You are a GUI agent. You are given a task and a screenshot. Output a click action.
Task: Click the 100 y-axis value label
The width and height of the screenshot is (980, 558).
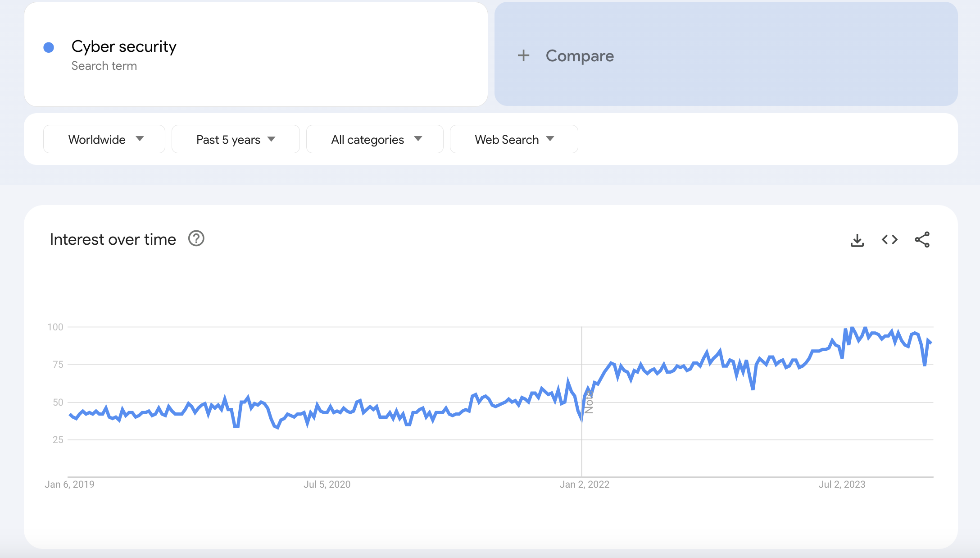pos(55,327)
